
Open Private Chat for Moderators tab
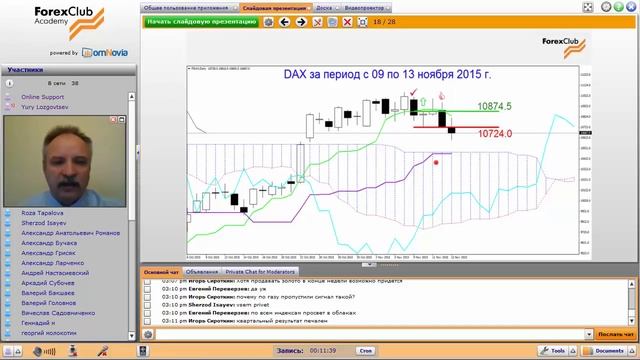click(x=260, y=272)
